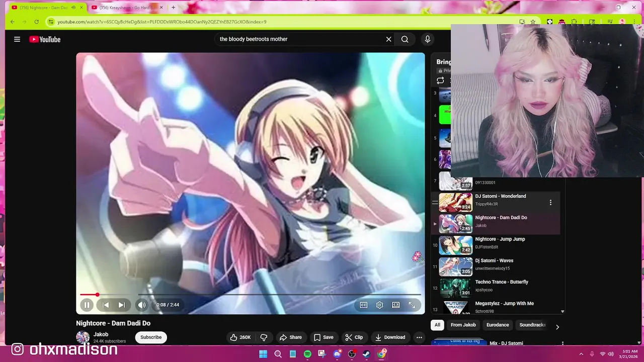Select the All filter chip
Image resolution: width=644 pixels, height=362 pixels.
437,325
